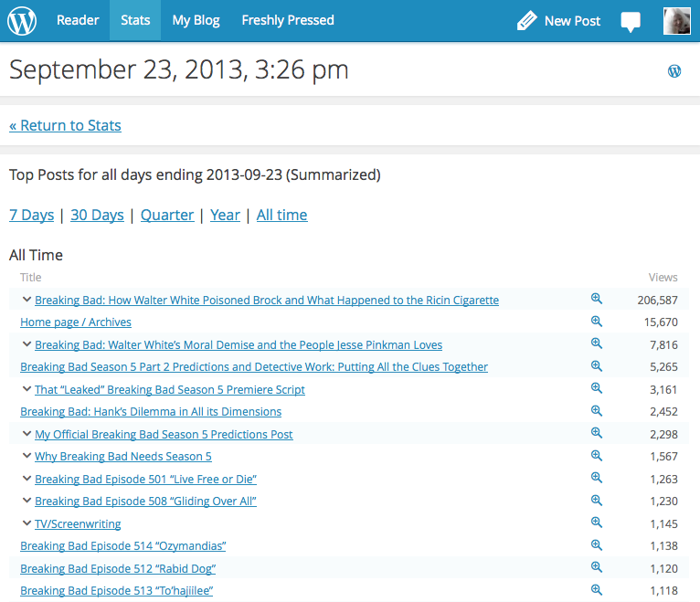Open stats magnifier for Hank's Dilemma post
This screenshot has height=602, width=700.
pos(597,411)
